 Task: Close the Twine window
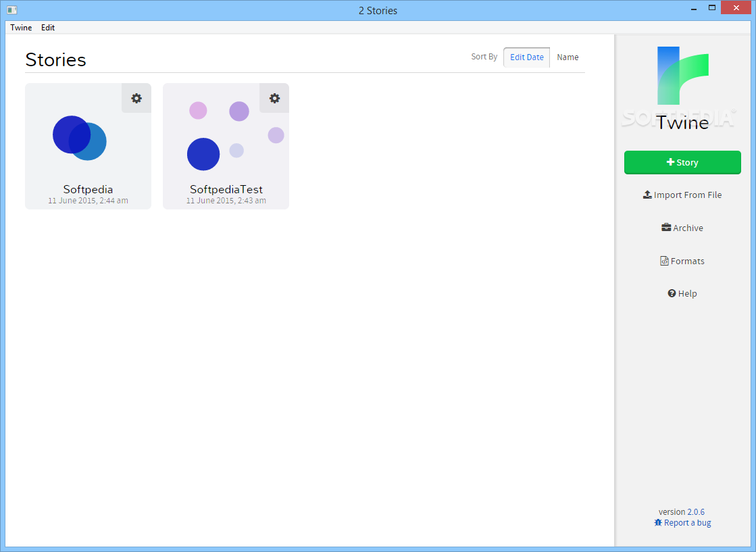[x=736, y=7]
